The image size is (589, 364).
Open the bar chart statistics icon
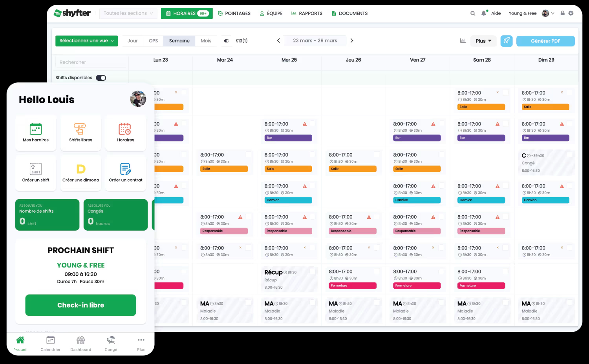[x=463, y=41]
